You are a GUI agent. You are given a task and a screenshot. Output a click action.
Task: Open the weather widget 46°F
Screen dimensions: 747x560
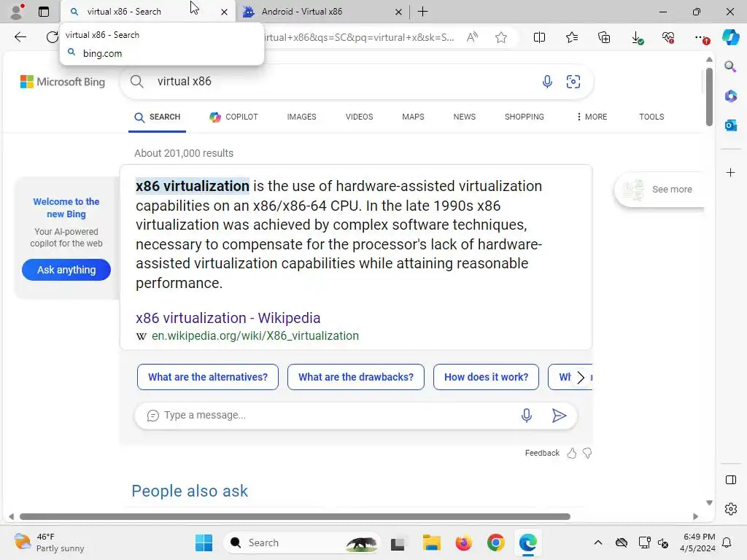tap(49, 542)
